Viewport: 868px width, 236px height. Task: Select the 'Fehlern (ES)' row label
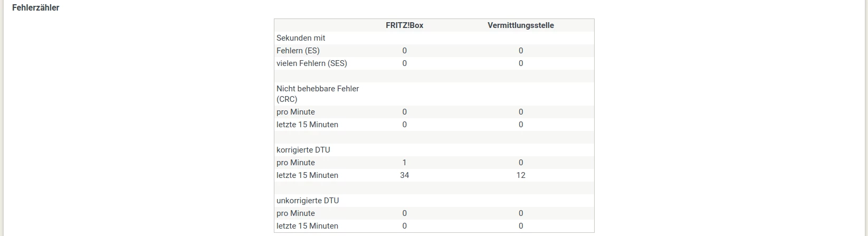[x=298, y=51]
